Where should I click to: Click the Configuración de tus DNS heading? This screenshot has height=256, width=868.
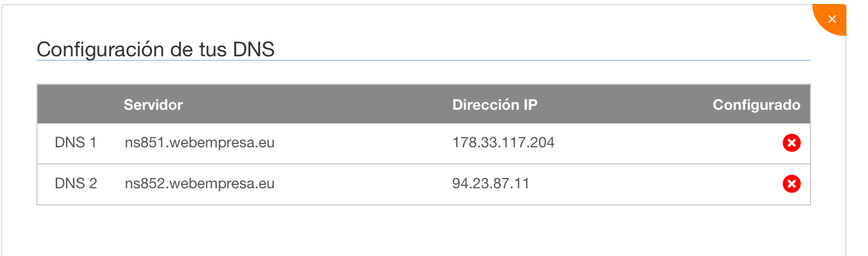155,49
